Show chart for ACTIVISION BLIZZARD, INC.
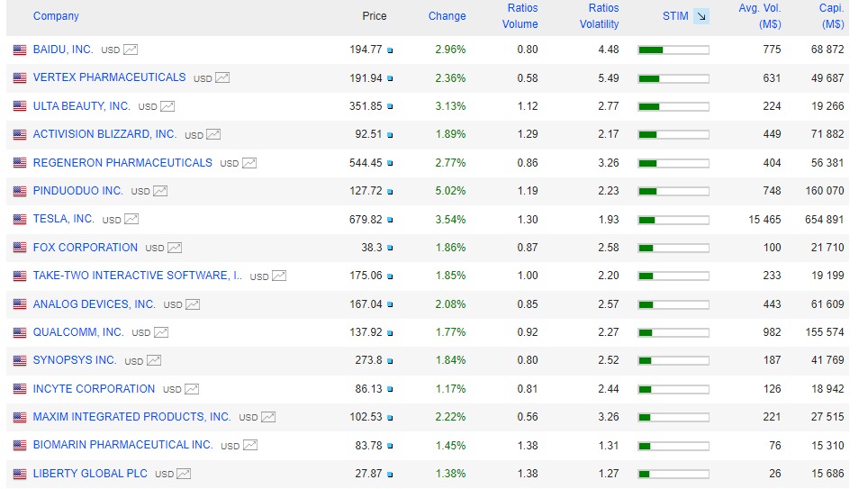The width and height of the screenshot is (868, 489). coord(213,134)
